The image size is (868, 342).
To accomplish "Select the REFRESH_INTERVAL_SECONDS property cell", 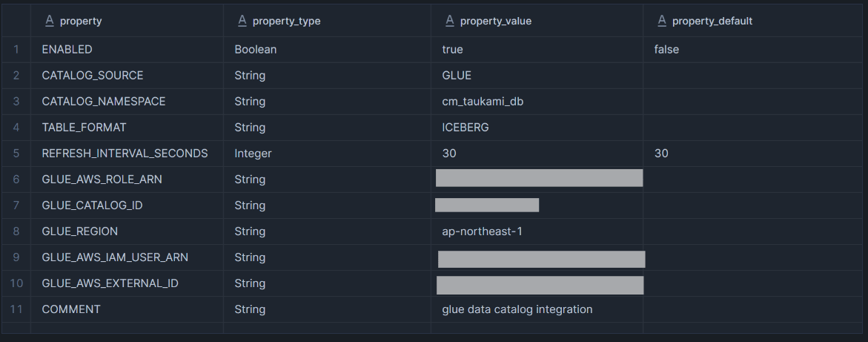I will 127,154.
